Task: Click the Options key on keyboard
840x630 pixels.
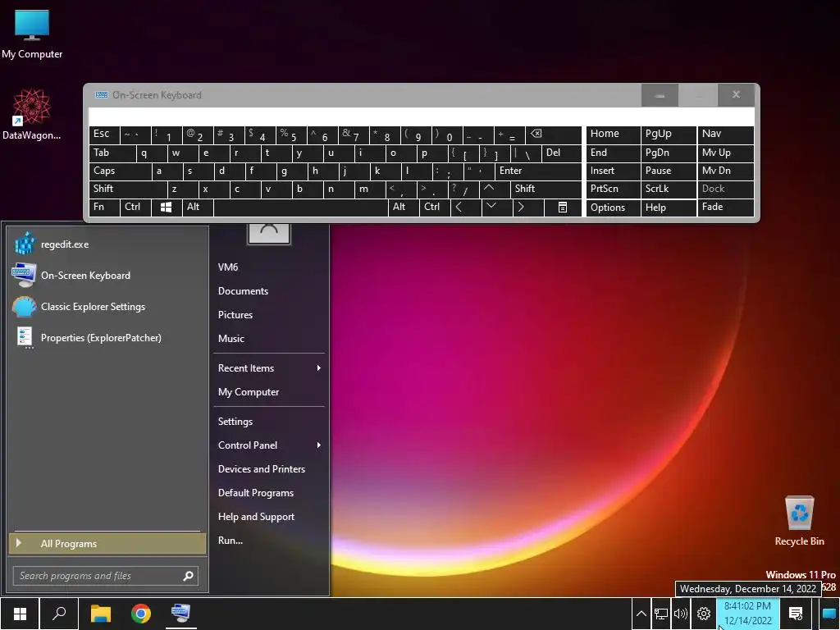Action: click(x=613, y=208)
